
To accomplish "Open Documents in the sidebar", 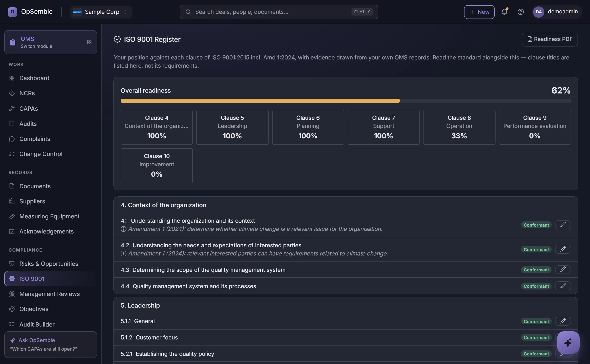I will point(51,186).
